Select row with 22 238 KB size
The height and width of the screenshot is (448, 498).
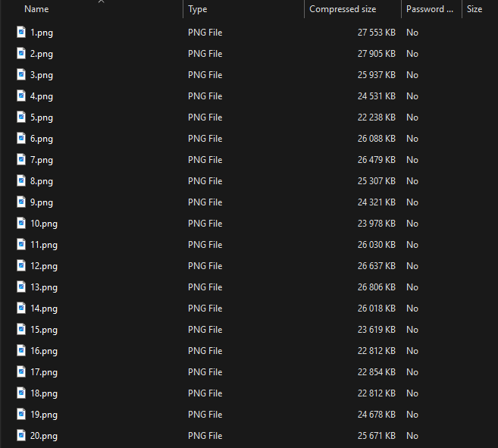(249, 117)
